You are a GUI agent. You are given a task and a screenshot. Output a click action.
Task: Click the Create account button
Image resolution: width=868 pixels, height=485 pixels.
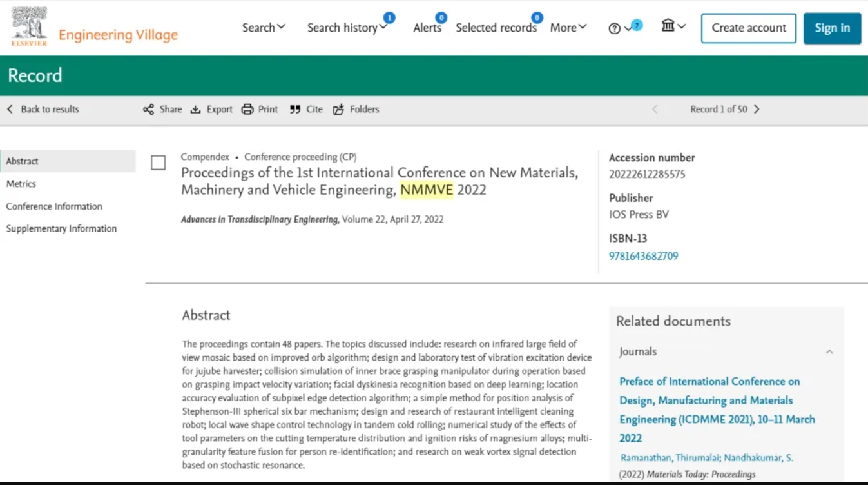tap(748, 28)
